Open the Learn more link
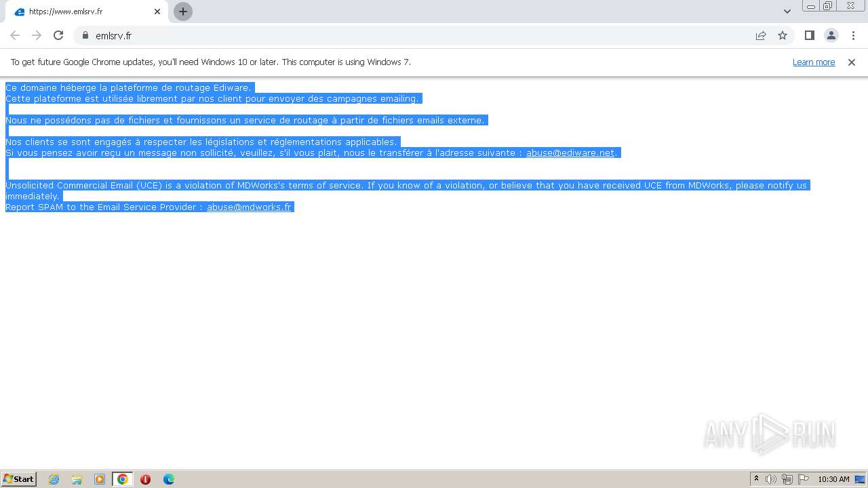Screen dimensions: 868x488 click(x=814, y=62)
